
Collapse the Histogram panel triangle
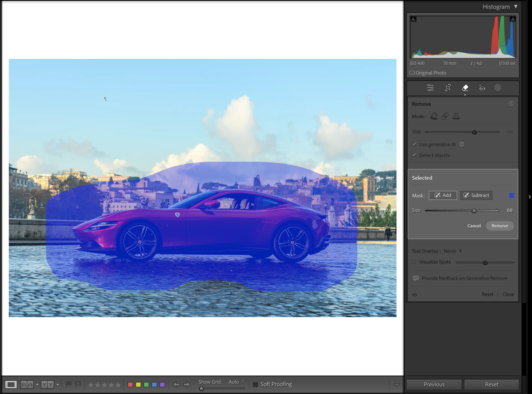(x=516, y=7)
